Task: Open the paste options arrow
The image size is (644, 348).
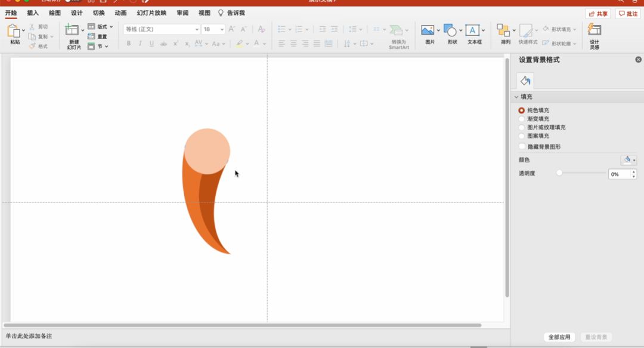Action: pyautogui.click(x=23, y=30)
